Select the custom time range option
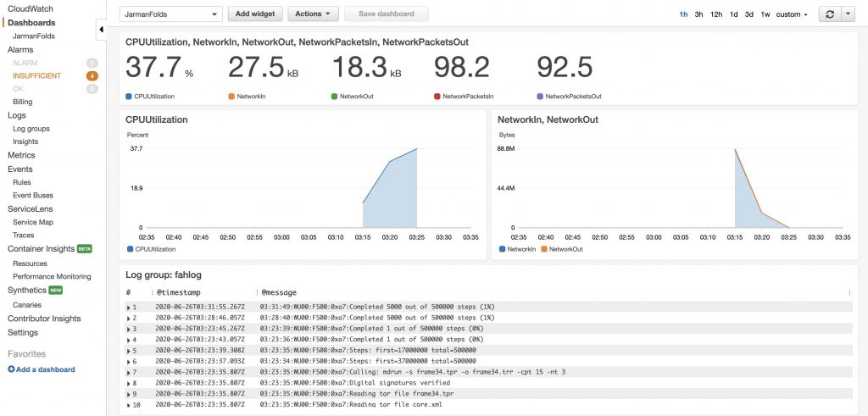This screenshot has height=416, width=868. click(792, 14)
